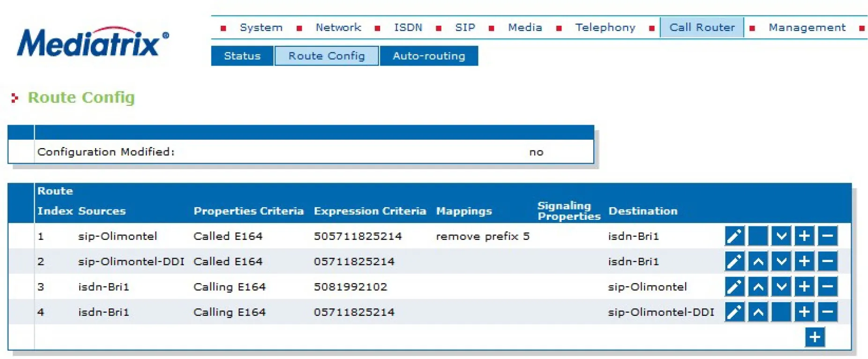Navigate to the Telephony menu

coord(605,28)
